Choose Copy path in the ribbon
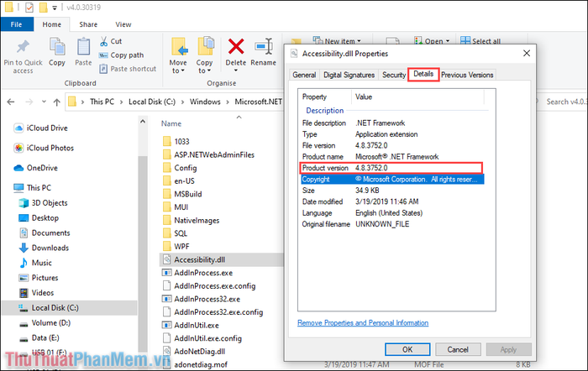This screenshot has height=371, width=588. [x=121, y=55]
